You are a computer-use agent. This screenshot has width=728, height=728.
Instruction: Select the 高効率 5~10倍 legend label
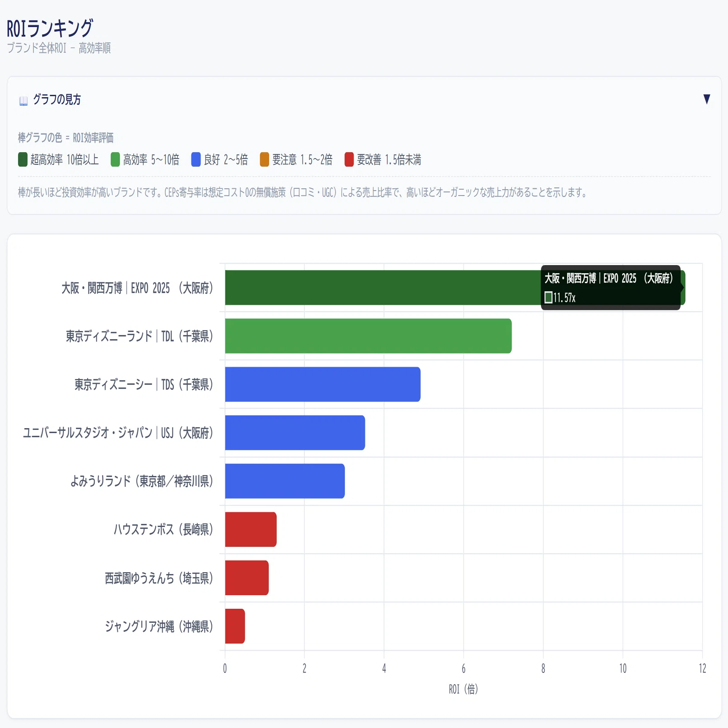point(151,159)
